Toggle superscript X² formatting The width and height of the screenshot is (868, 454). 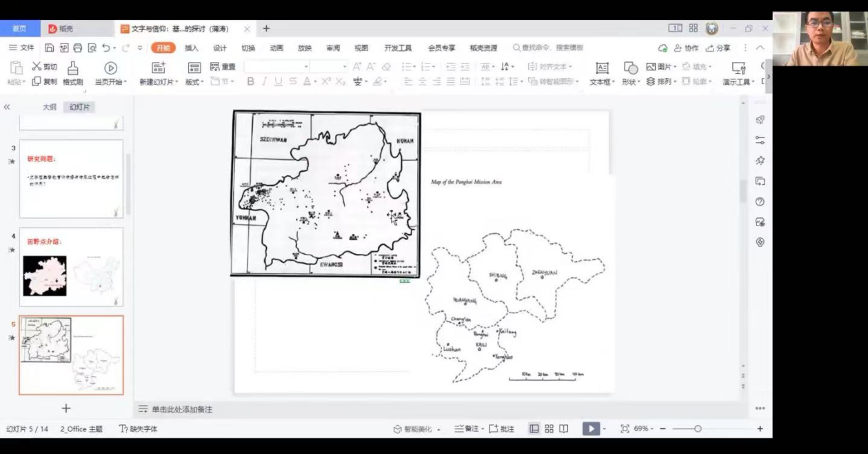[326, 81]
